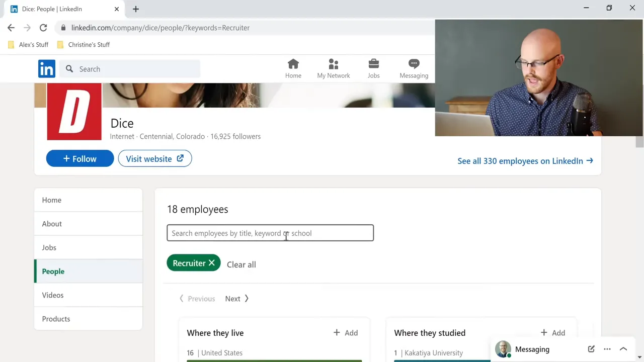Remove the Recruiter filter chip
This screenshot has width=644, height=362.
211,263
